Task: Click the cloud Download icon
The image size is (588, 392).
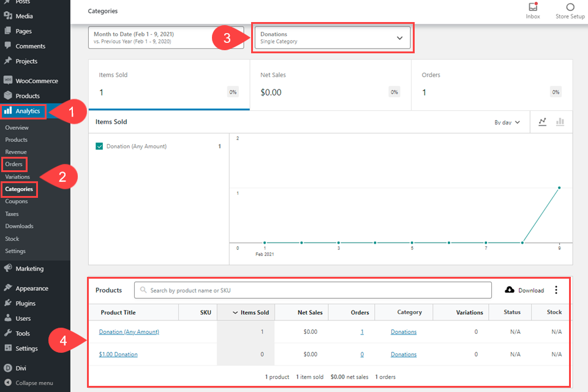Action: click(510, 290)
